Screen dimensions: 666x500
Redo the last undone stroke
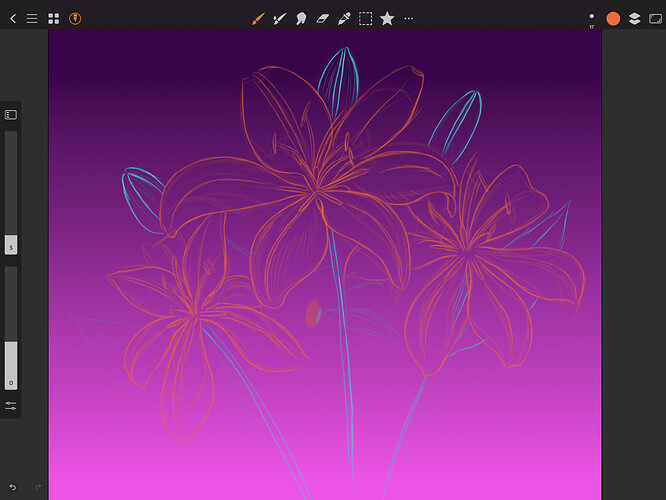(38, 487)
